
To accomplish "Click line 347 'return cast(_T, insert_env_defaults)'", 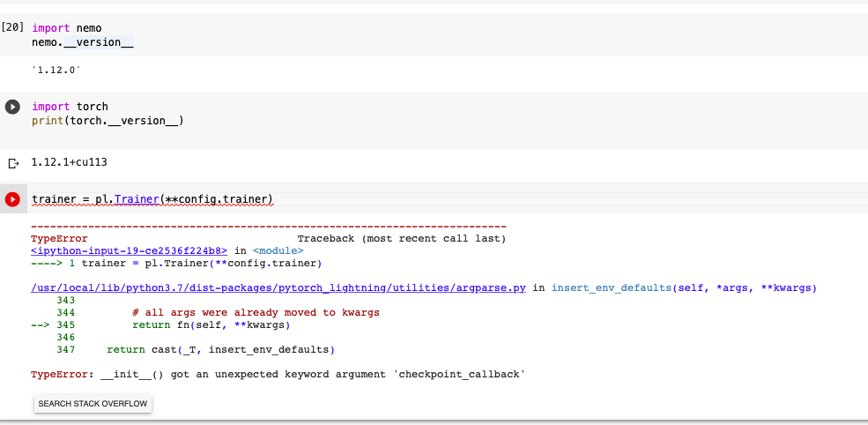I will (221, 350).
